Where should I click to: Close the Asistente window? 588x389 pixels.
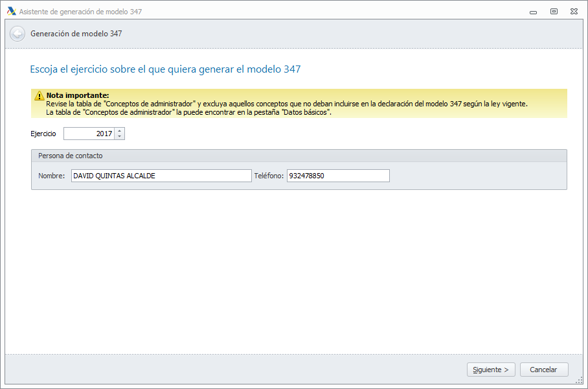click(x=574, y=12)
